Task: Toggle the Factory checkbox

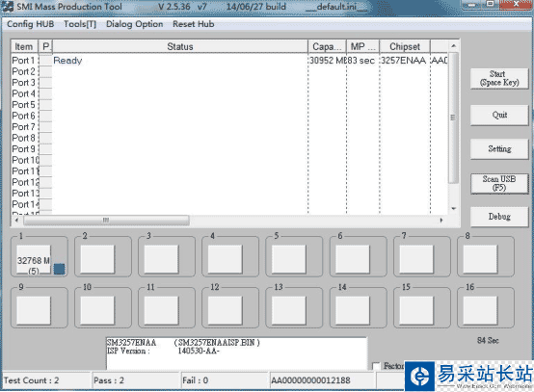Action: coord(376,366)
